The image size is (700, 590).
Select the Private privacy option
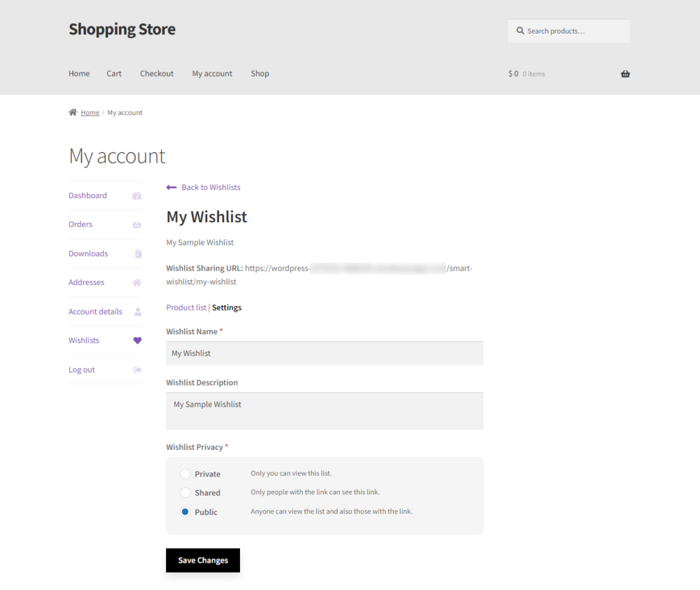point(185,474)
